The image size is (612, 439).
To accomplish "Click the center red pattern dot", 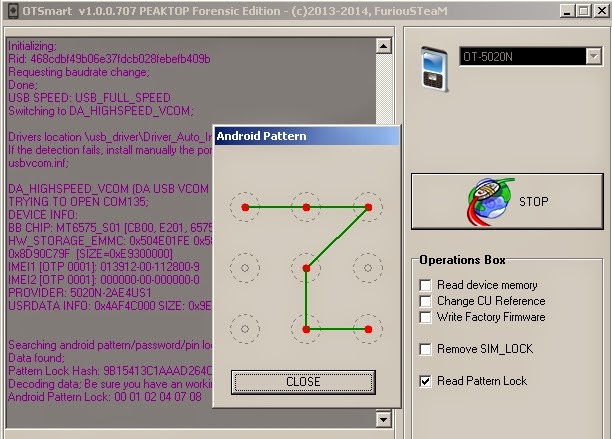I will pos(306,268).
